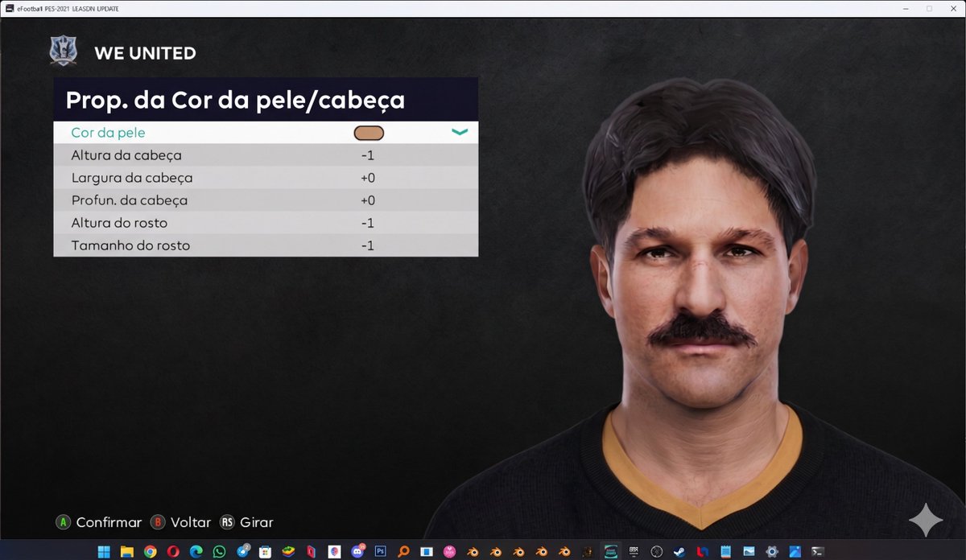Open WhatsApp from the taskbar
The image size is (966, 560).
[220, 551]
